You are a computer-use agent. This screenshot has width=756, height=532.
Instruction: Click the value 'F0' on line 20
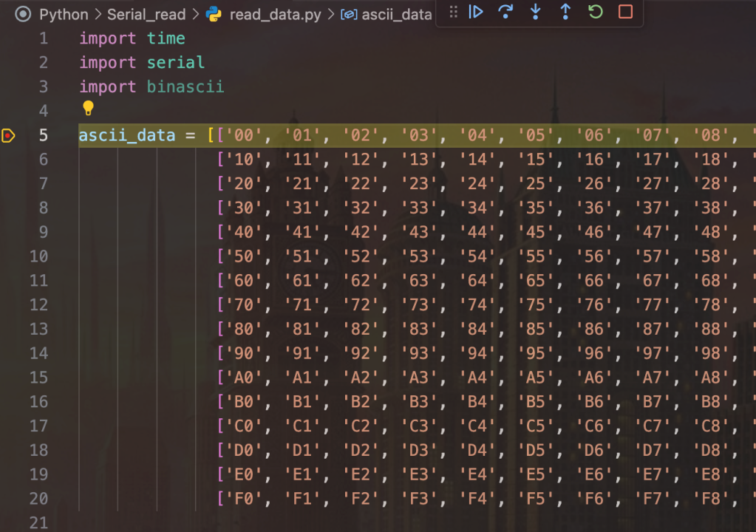tap(243, 498)
